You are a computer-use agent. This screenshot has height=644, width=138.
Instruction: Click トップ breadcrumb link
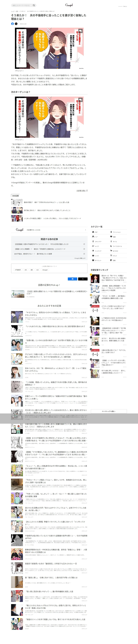(x=13, y=11)
